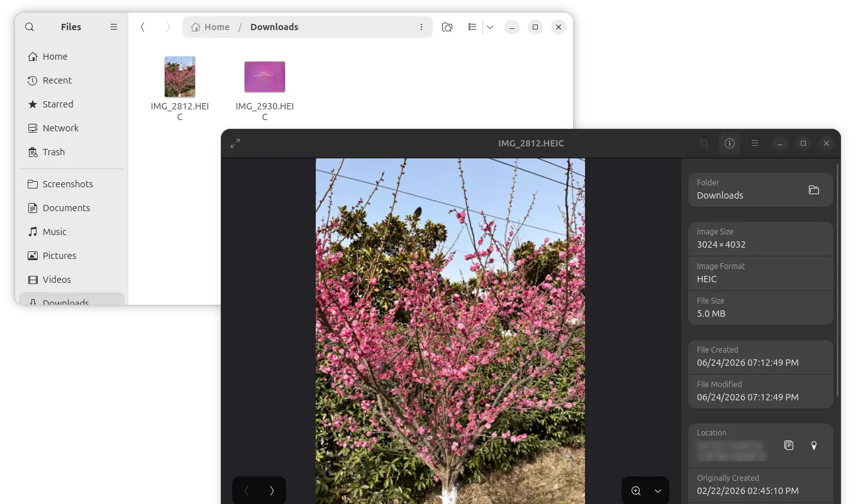Toggle the image properties info panel

[730, 143]
